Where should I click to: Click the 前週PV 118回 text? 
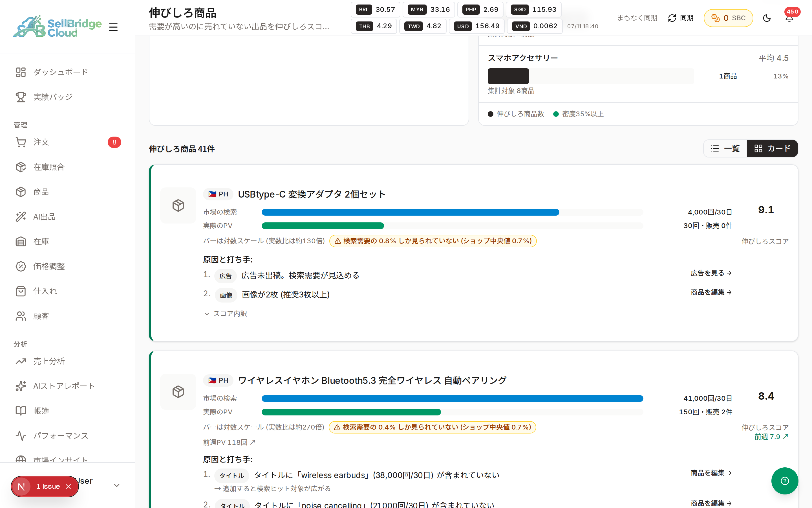[x=229, y=443]
